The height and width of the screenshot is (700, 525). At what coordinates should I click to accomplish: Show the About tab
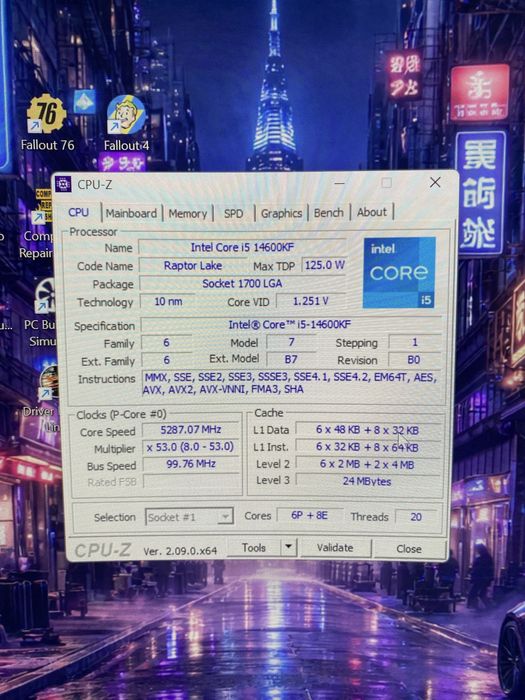click(x=371, y=212)
